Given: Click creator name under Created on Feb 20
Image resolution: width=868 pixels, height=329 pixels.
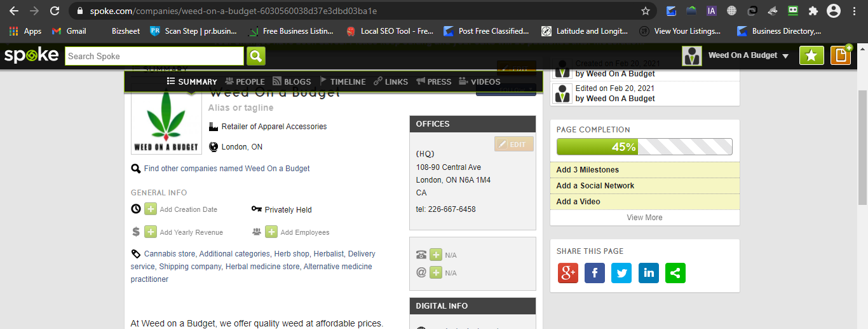Looking at the screenshot, I should [x=621, y=74].
